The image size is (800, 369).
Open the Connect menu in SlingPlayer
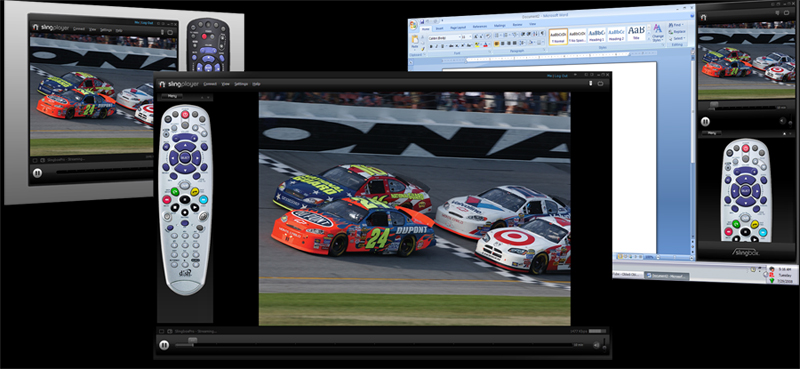coord(210,84)
